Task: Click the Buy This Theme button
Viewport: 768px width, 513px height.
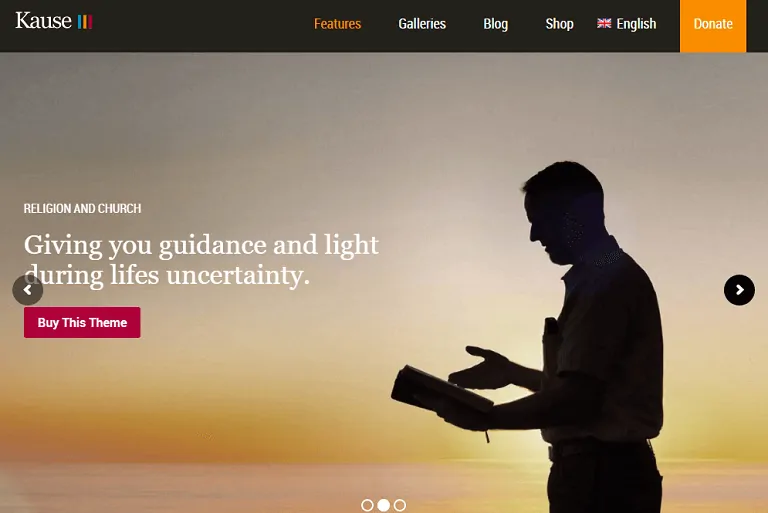Action: click(x=82, y=322)
